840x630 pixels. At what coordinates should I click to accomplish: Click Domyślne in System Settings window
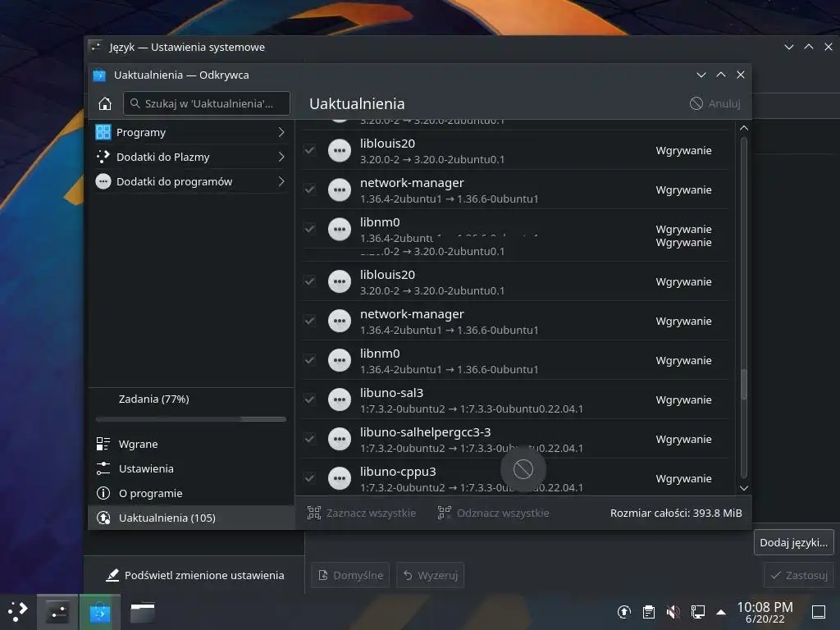tap(350, 575)
